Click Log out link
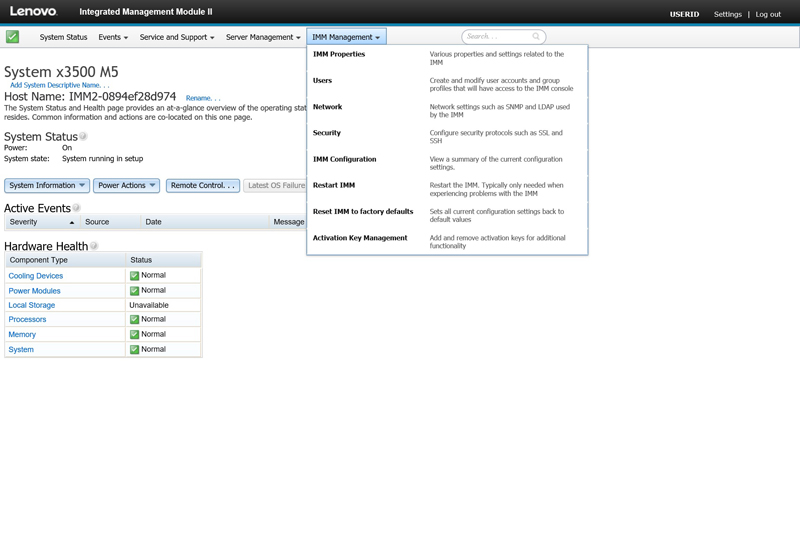The height and width of the screenshot is (551, 800). pyautogui.click(x=768, y=14)
